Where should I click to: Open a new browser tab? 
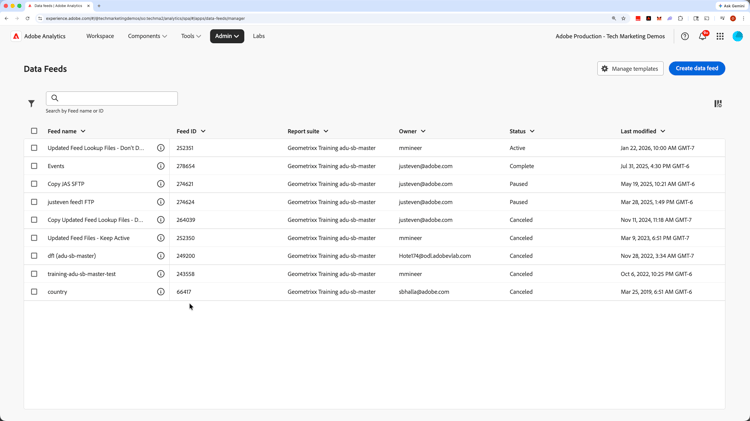pyautogui.click(x=99, y=6)
